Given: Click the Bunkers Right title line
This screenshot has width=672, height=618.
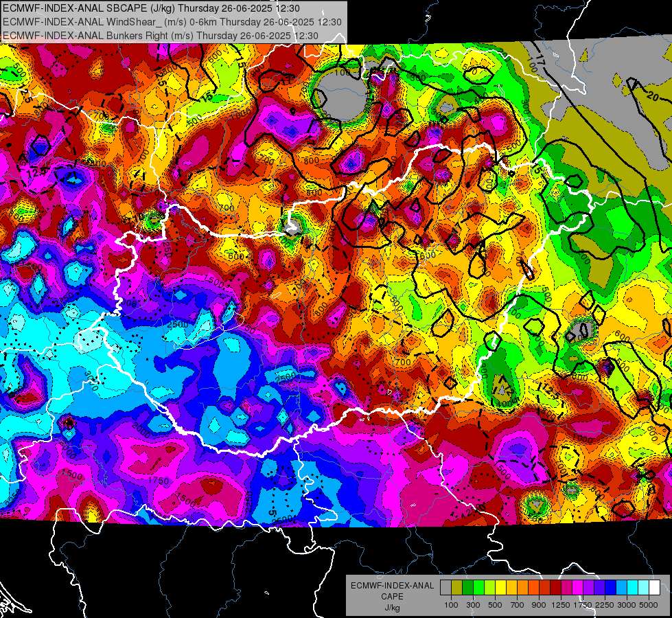Looking at the screenshot, I should coord(161,36).
